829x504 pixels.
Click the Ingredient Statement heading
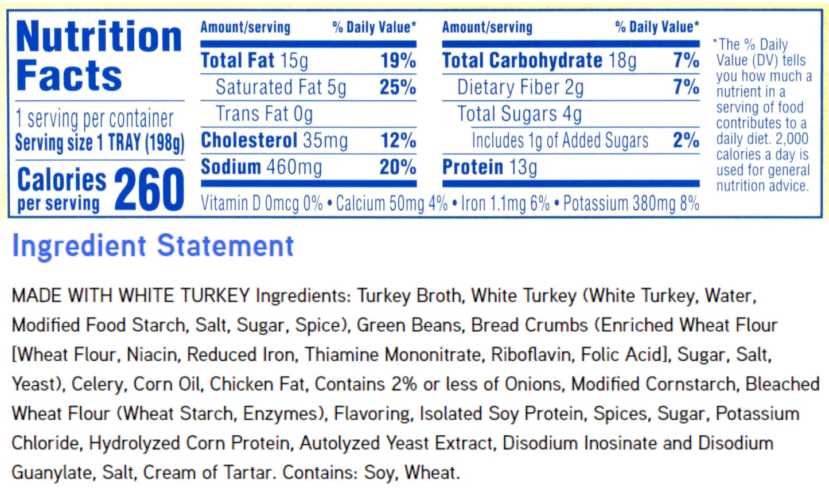point(153,246)
